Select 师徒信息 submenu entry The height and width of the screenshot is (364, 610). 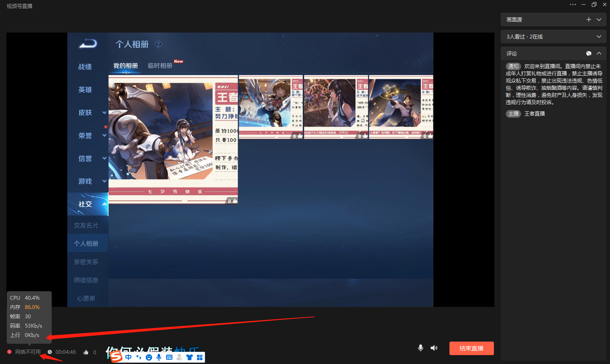(x=86, y=280)
